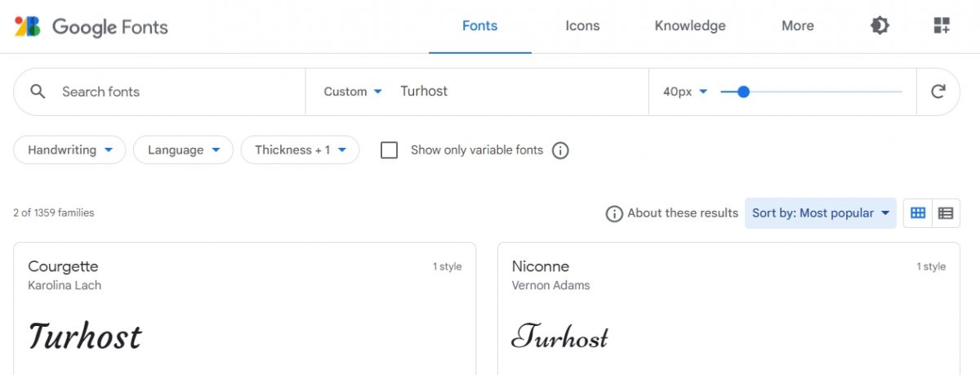The image size is (980, 375).
Task: Click the 2 of 1359 families count
Action: pyautogui.click(x=54, y=213)
